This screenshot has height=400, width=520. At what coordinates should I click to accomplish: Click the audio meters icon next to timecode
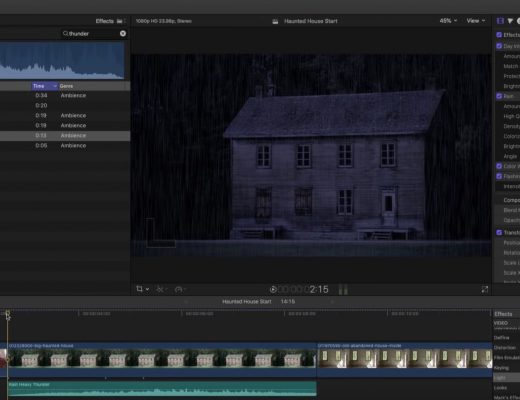[x=343, y=289]
